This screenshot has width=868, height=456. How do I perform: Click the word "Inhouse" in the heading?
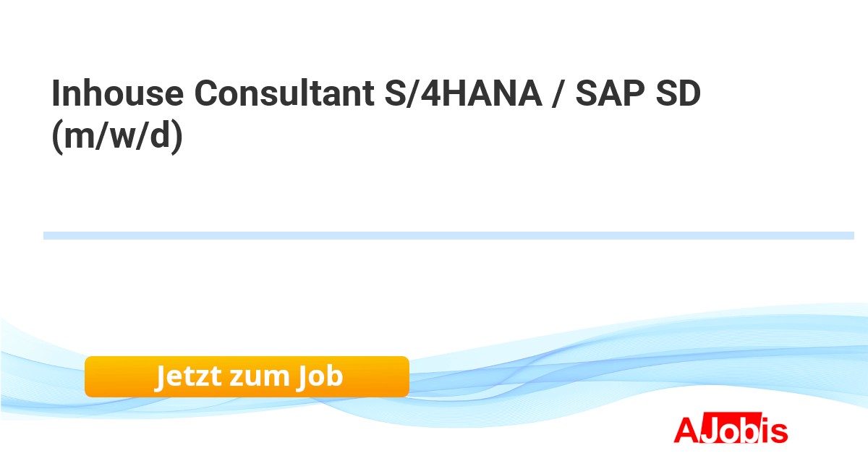pos(116,94)
